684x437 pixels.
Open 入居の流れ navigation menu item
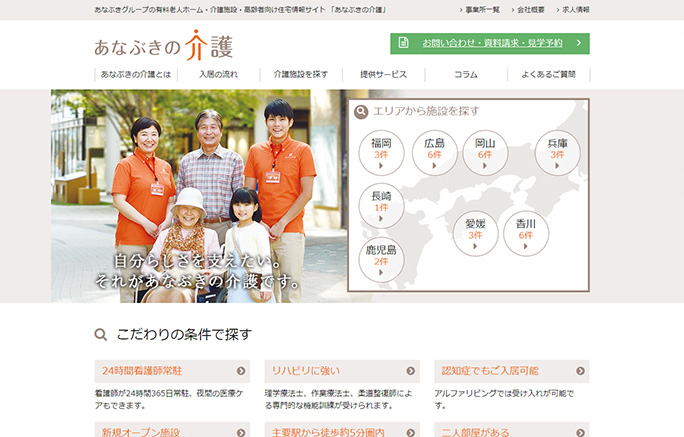[x=218, y=75]
